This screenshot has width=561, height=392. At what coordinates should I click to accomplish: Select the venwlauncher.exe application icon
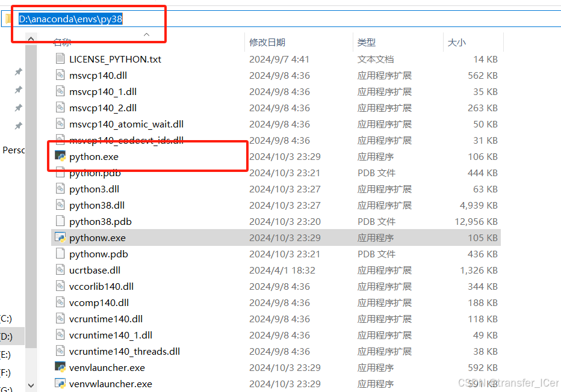[x=60, y=384]
